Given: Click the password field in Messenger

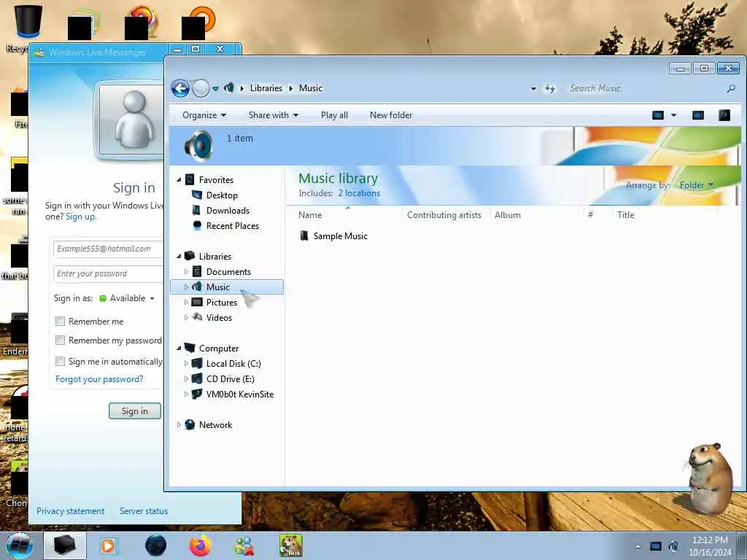Looking at the screenshot, I should (x=109, y=273).
